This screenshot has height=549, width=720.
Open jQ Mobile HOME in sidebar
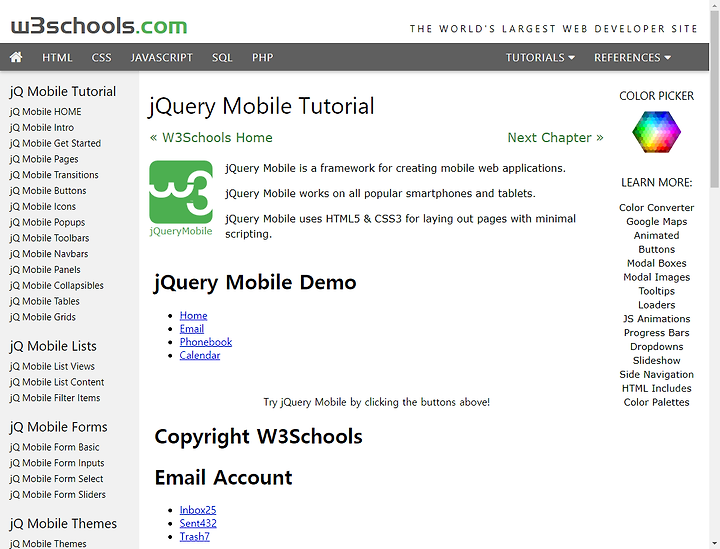45,112
